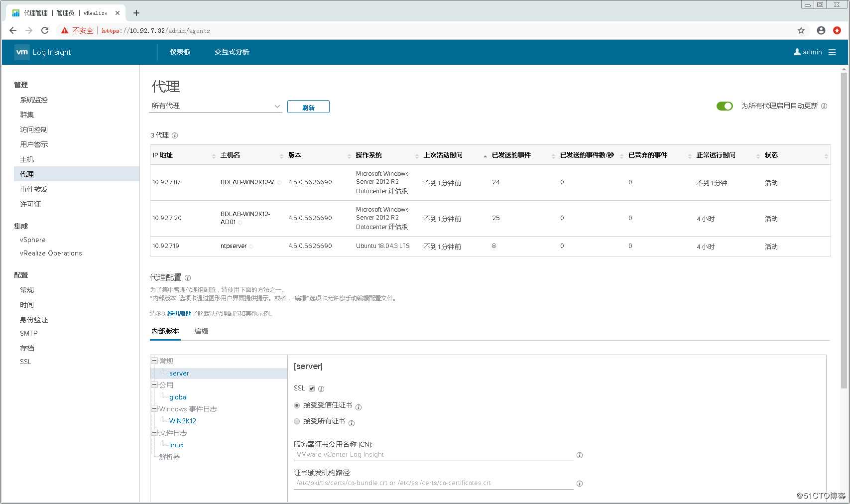Open SMTP configuration page
Screen dimensions: 850x504
(x=29, y=333)
